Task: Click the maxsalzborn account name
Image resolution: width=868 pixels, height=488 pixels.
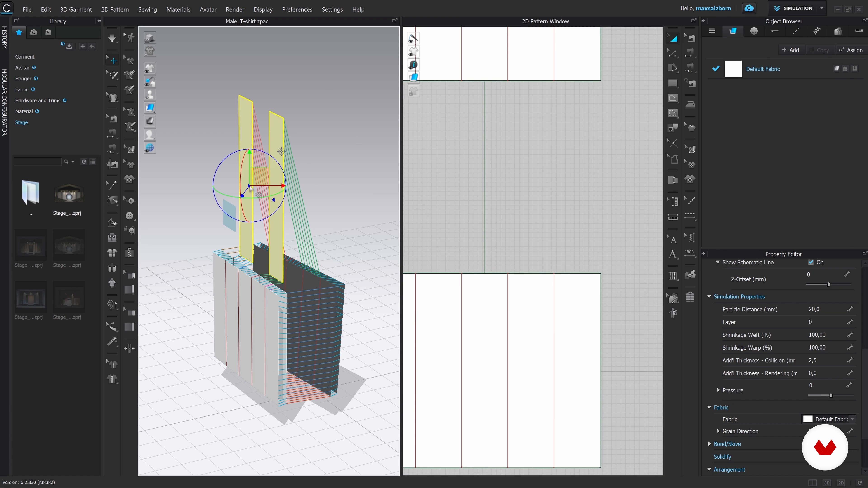Action: (x=713, y=8)
